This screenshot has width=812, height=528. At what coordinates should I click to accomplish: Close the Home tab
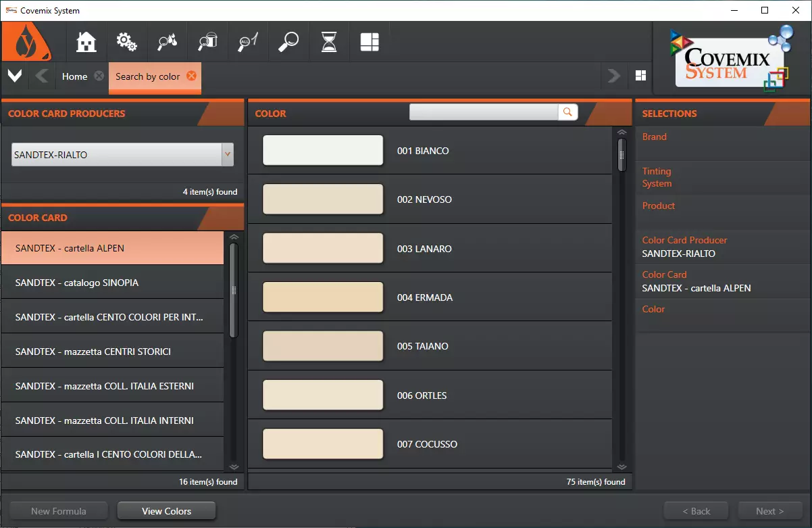(x=99, y=76)
